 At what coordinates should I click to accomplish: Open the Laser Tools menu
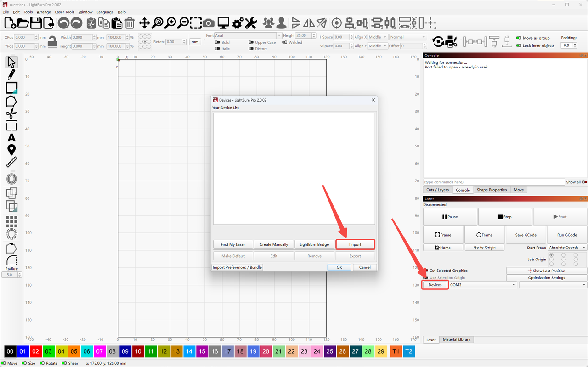tap(64, 12)
